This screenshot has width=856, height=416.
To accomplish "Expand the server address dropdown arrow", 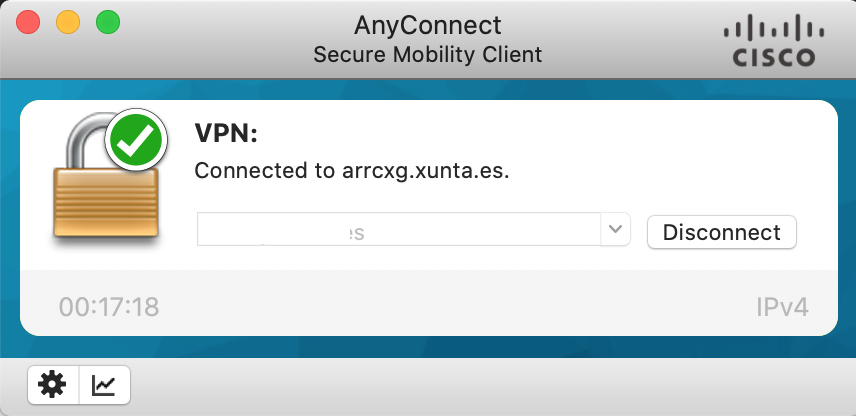I will pos(614,230).
